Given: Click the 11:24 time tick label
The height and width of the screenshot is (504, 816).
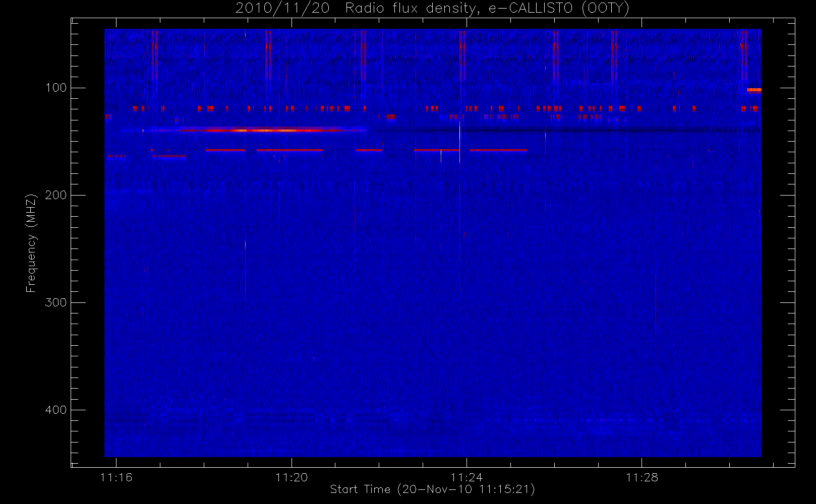Looking at the screenshot, I should pyautogui.click(x=467, y=477).
